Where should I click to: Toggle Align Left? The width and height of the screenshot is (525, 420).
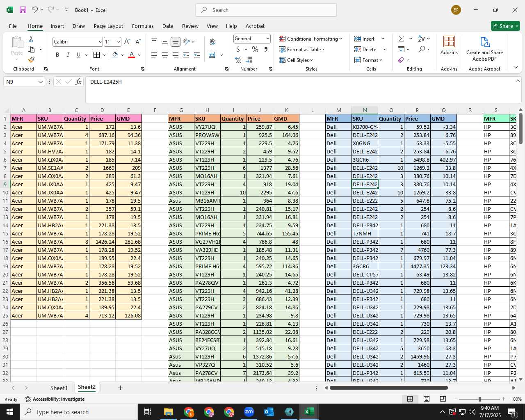[x=154, y=55]
